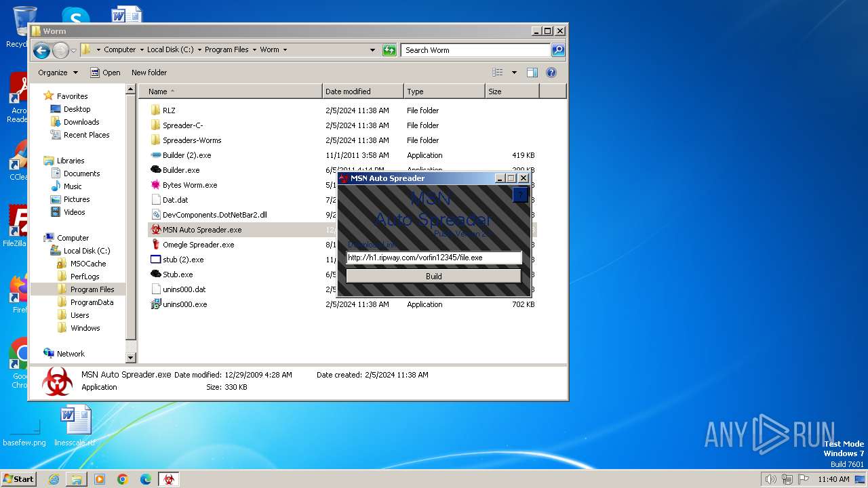Sort by the Date modified column

pyautogui.click(x=363, y=91)
